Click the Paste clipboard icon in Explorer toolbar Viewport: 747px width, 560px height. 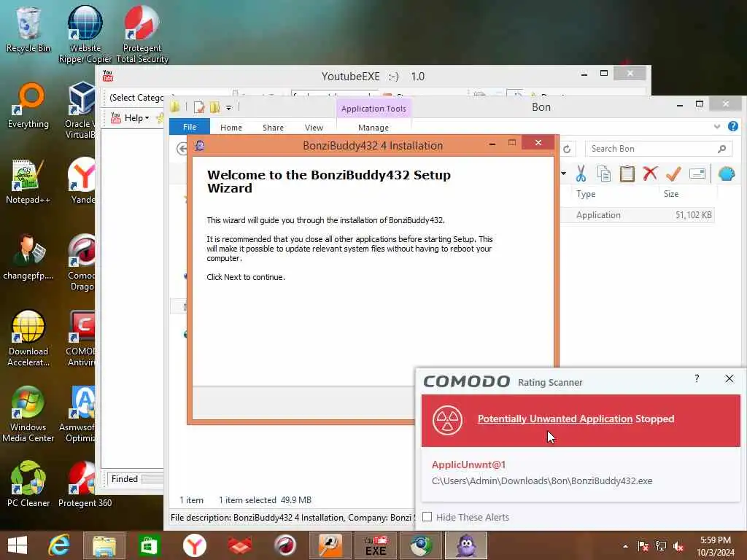pos(627,174)
